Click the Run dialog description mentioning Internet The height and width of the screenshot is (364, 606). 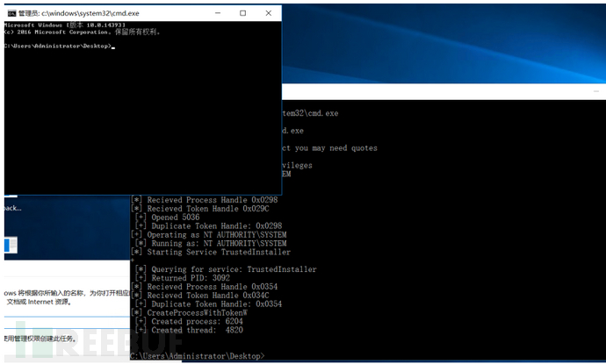53,300
